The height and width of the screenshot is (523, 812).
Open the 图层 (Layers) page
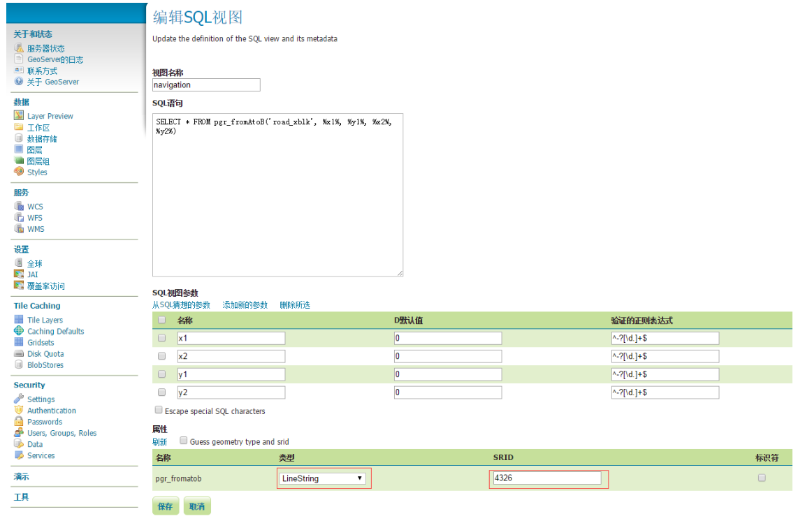tap(35, 149)
